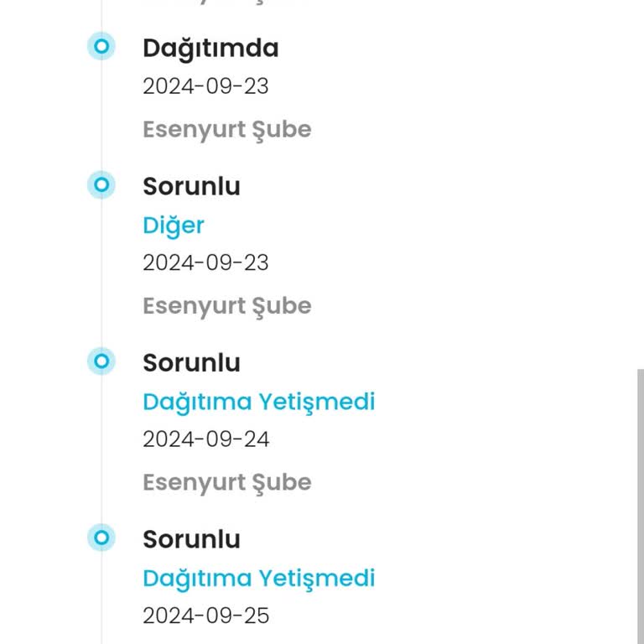
Task: Click the Sorunlu heading above Diğer
Action: tap(191, 187)
